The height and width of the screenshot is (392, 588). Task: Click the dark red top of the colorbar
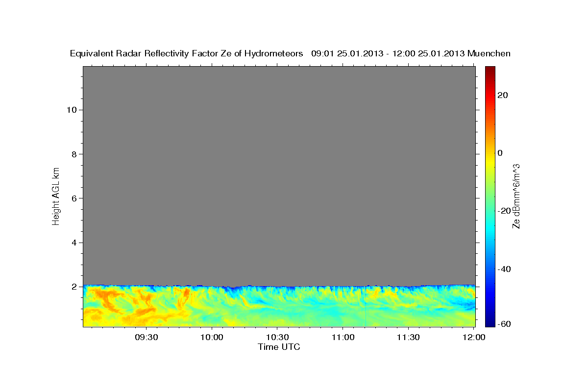[490, 70]
